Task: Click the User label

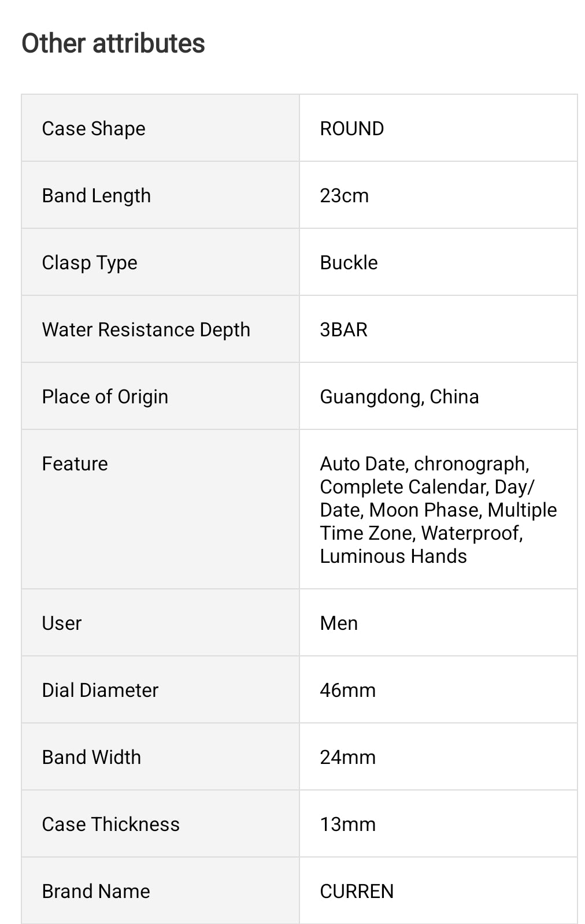Action: click(x=62, y=623)
